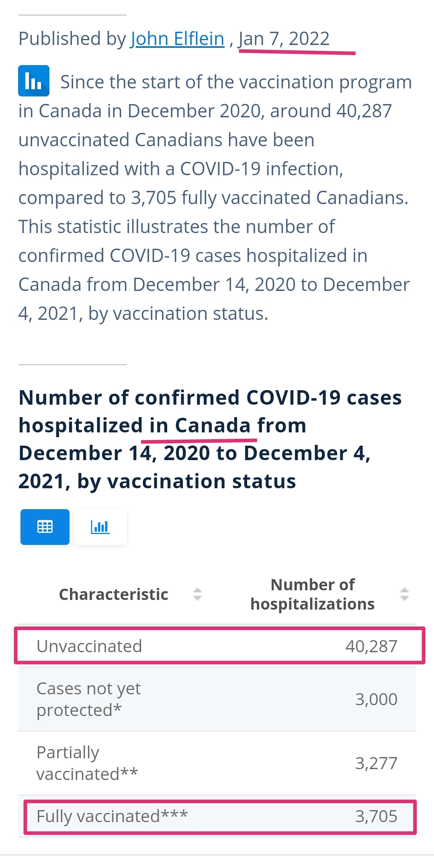Open the John Elflein author link
The image size is (434, 868).
coord(177,39)
